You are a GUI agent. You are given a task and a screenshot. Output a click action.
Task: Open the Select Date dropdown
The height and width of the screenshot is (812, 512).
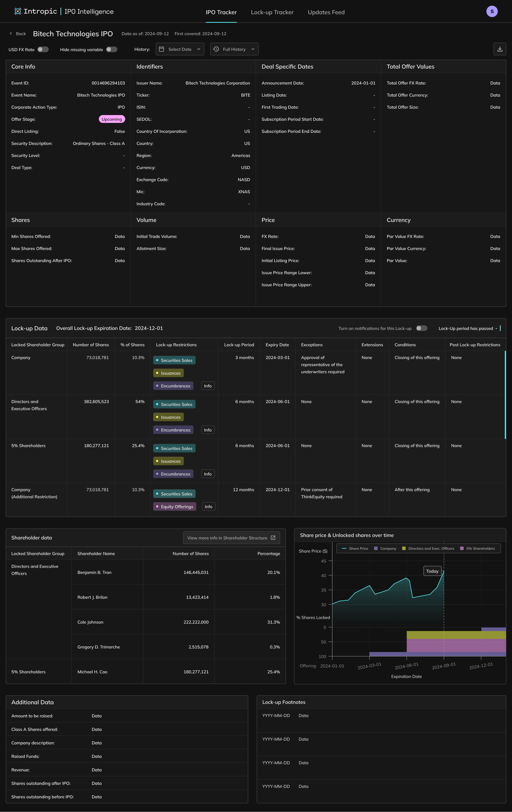(x=180, y=49)
